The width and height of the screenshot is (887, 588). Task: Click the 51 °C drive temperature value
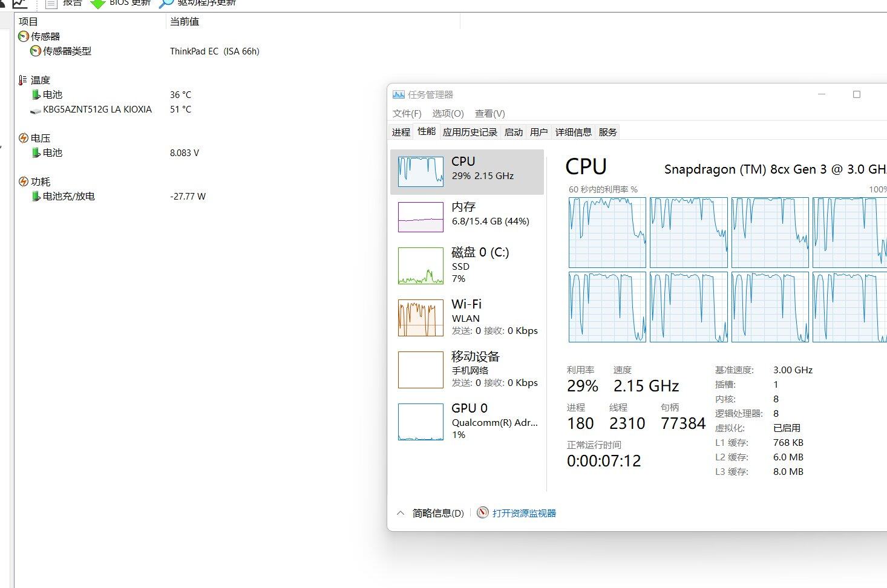(x=180, y=109)
